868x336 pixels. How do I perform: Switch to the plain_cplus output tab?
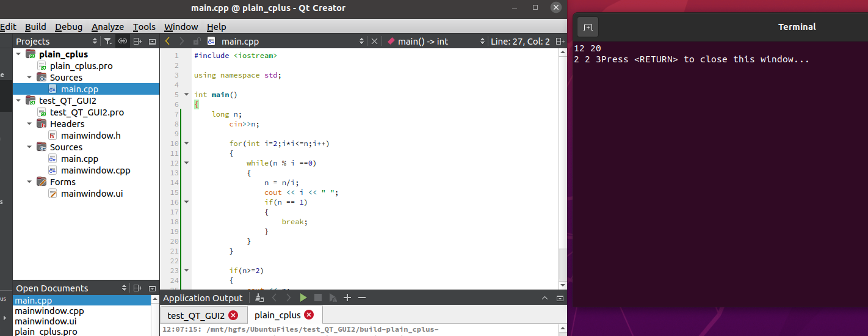click(x=278, y=315)
